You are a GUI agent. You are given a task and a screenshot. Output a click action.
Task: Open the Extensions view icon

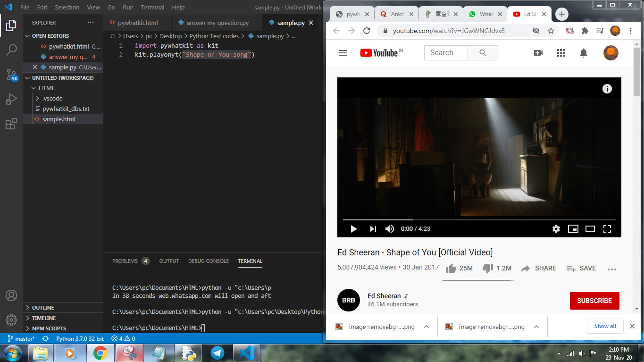(x=11, y=124)
